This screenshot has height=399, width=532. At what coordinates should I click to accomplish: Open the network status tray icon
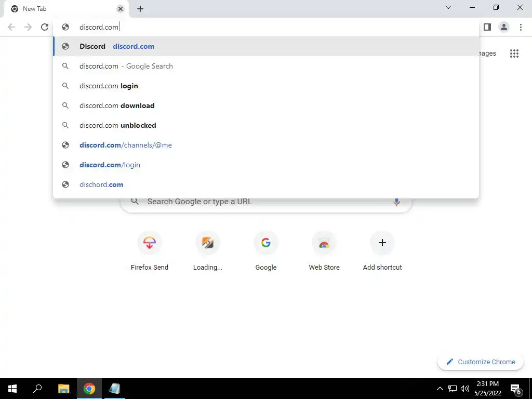[453, 389]
